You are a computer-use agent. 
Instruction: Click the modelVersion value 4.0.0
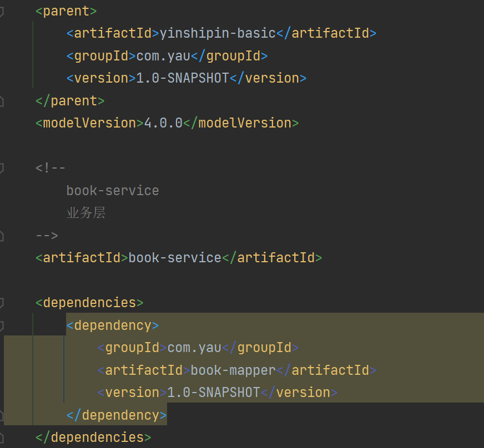tap(163, 123)
